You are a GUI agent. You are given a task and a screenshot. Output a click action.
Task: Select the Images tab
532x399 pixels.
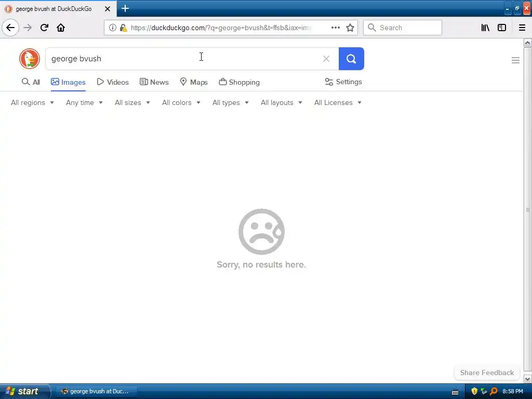(x=68, y=82)
